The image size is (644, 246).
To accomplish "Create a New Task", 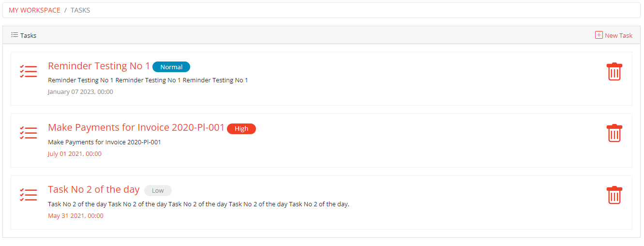I will point(618,35).
